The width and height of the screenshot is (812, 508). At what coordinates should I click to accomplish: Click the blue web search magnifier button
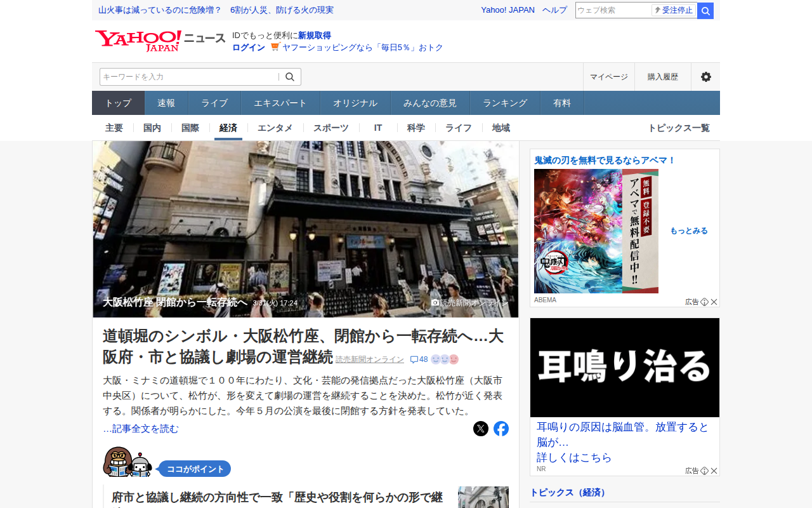[705, 11]
